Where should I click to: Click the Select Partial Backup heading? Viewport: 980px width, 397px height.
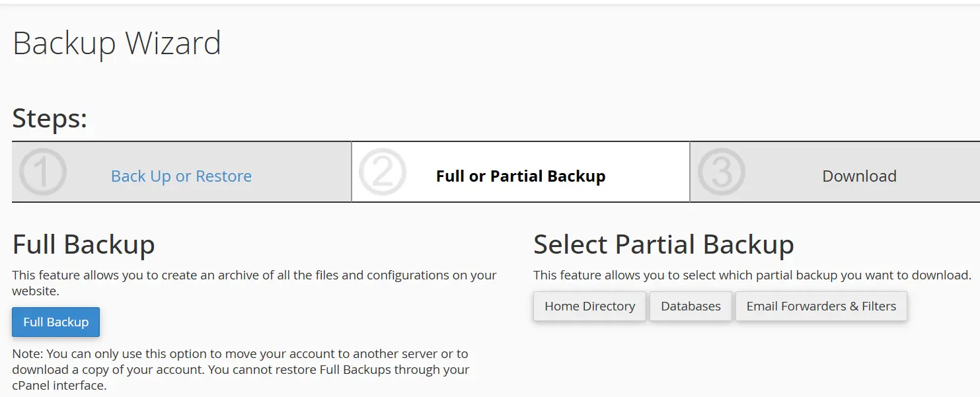click(x=664, y=244)
